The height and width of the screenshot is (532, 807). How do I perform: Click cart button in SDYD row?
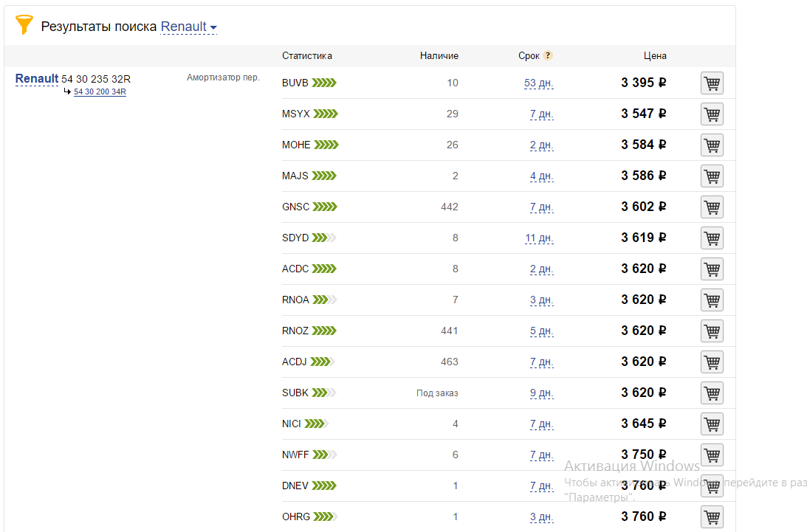[711, 238]
